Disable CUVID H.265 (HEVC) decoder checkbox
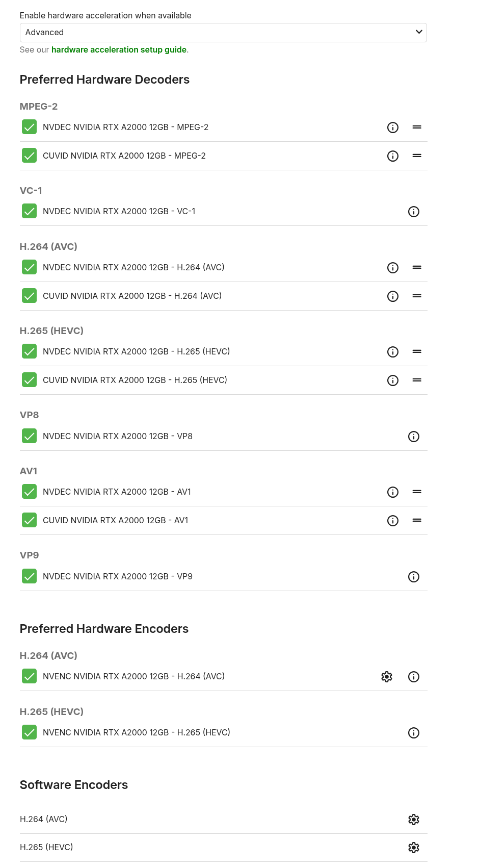The image size is (479, 868). pyautogui.click(x=30, y=380)
